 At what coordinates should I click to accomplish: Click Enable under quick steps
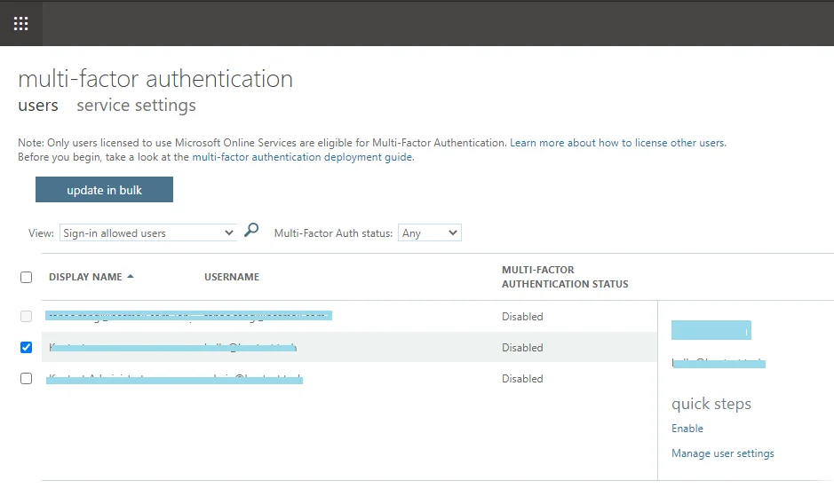tap(687, 429)
